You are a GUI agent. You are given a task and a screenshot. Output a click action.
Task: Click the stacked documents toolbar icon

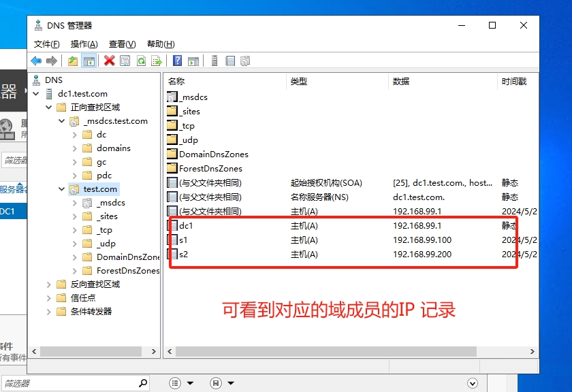[x=246, y=61]
